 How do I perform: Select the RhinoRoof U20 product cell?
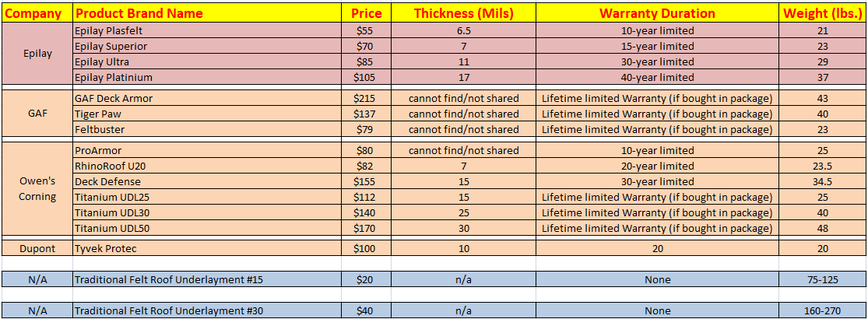click(207, 166)
